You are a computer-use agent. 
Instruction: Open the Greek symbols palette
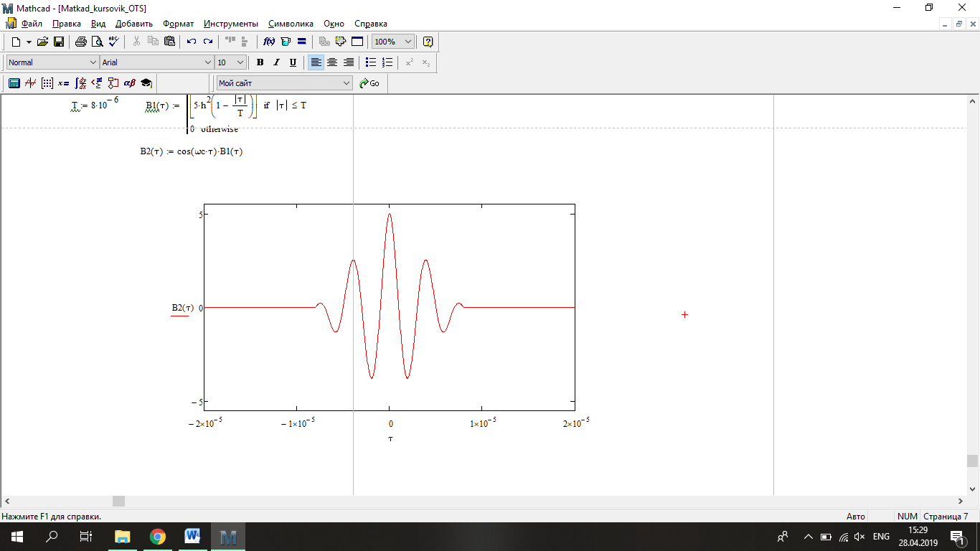click(x=130, y=83)
